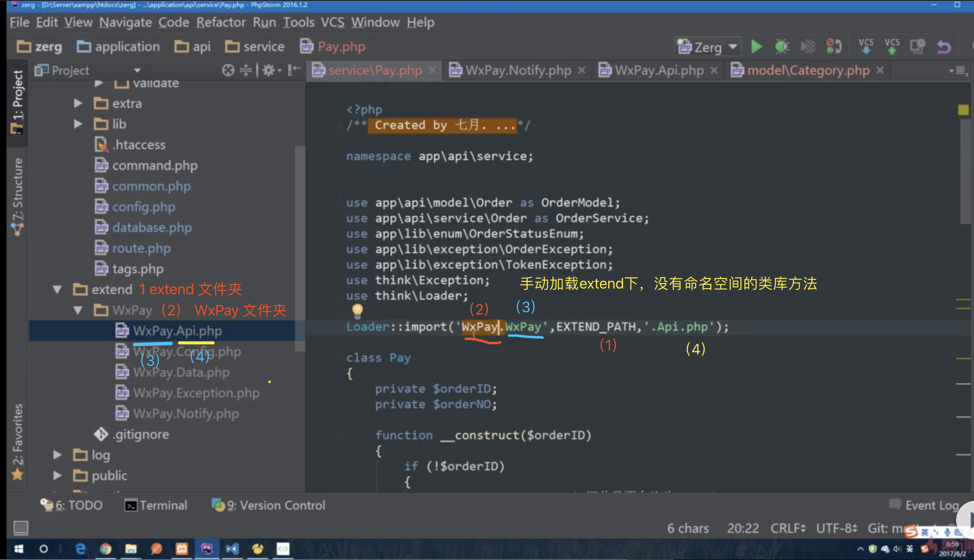Screen dimensions: 974x560
Task: Open the listen for PHP debug connections icon
Action: (x=834, y=47)
